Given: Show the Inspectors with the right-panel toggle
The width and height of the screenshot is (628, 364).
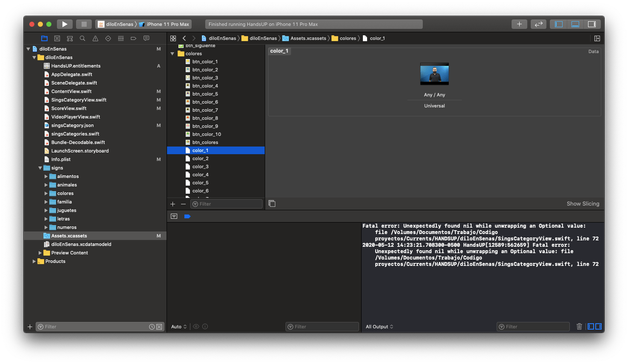Looking at the screenshot, I should pos(591,24).
